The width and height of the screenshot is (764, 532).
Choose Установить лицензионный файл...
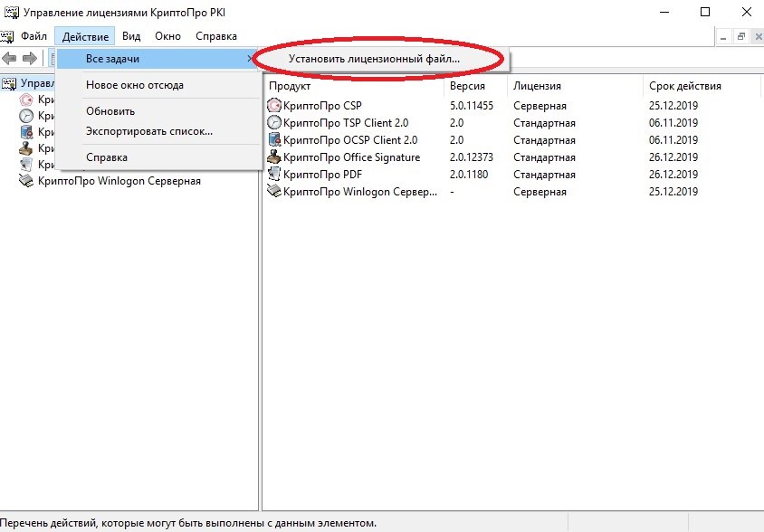(374, 59)
